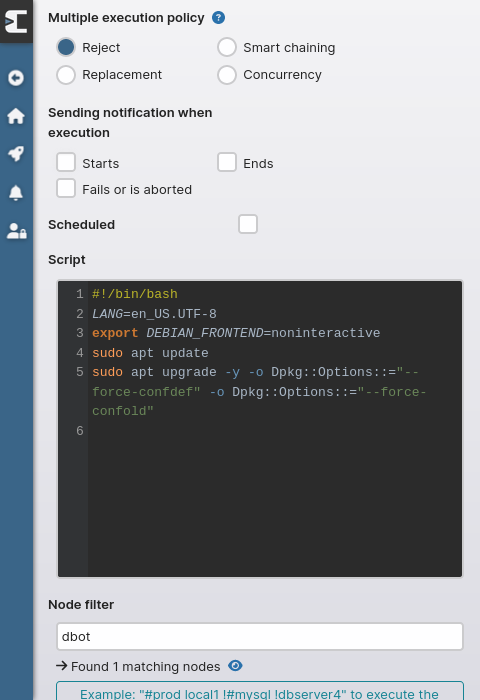Click into the Node filter field
This screenshot has width=480, height=700.
click(260, 637)
